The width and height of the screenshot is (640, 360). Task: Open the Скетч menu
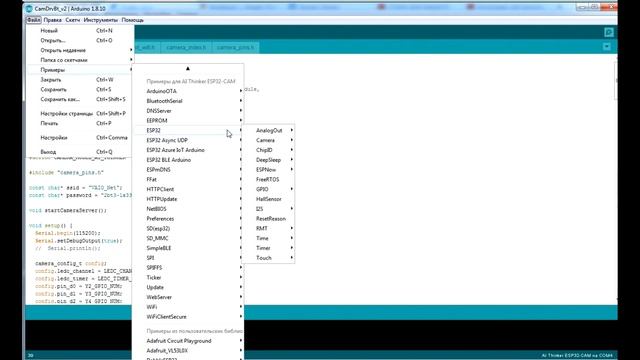73,20
